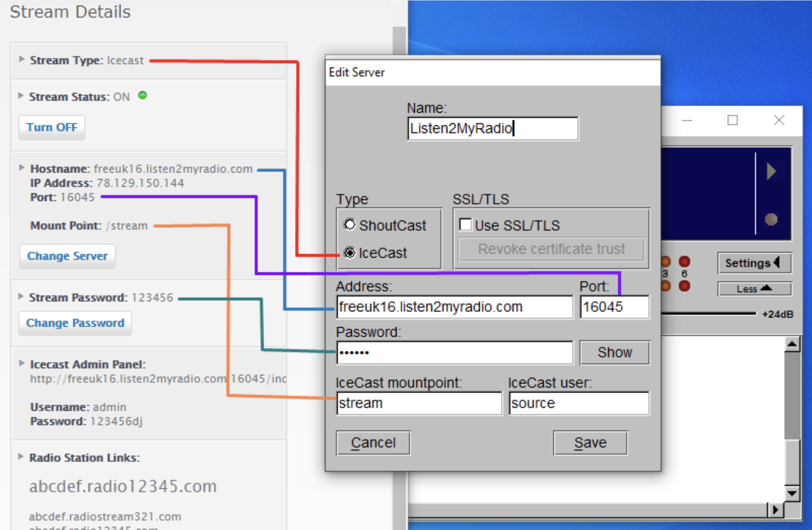The width and height of the screenshot is (812, 530).
Task: Click the scroll up arrow in the log pane
Action: coord(792,344)
